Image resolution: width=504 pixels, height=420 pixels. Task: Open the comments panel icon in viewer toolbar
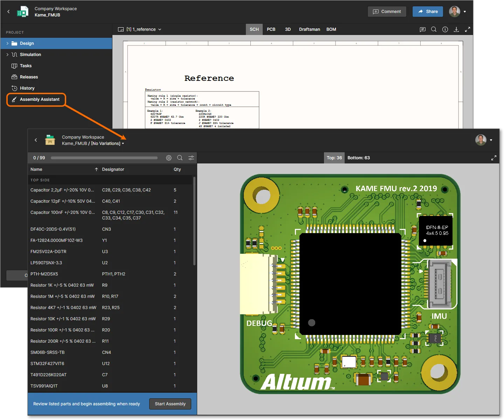point(422,29)
